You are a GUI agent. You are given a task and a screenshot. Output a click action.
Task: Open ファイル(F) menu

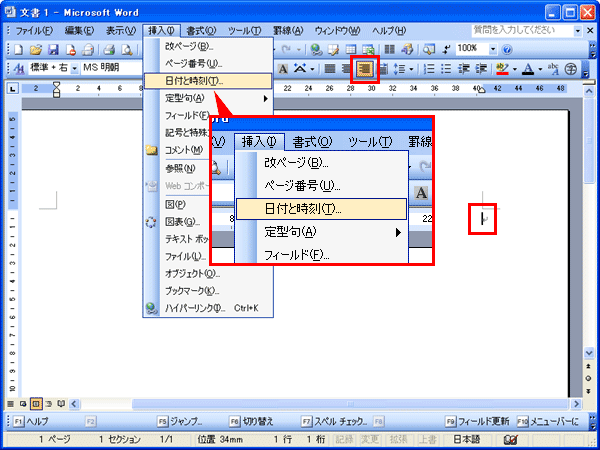pos(34,31)
